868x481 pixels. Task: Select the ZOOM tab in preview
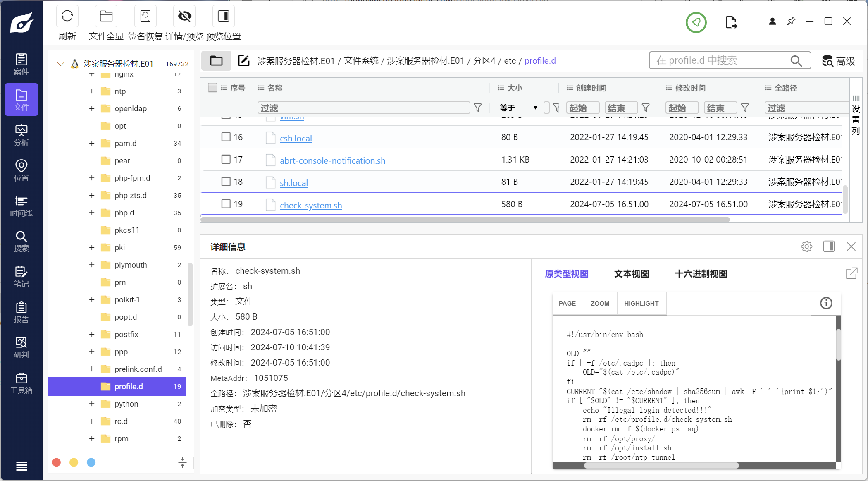[x=600, y=303]
